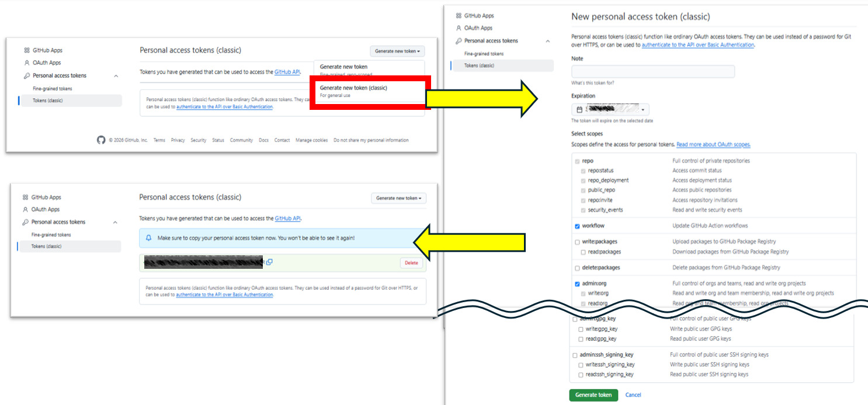Enable the read:packages checkbox
868x405 pixels.
coord(583,252)
